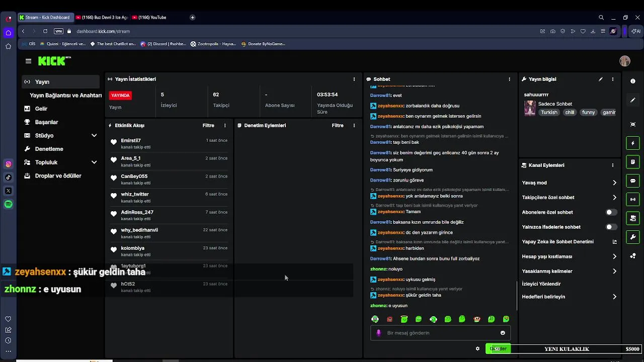The image size is (644, 362).
Task: Expand the Stüdyo sidebar section
Action: click(x=94, y=135)
